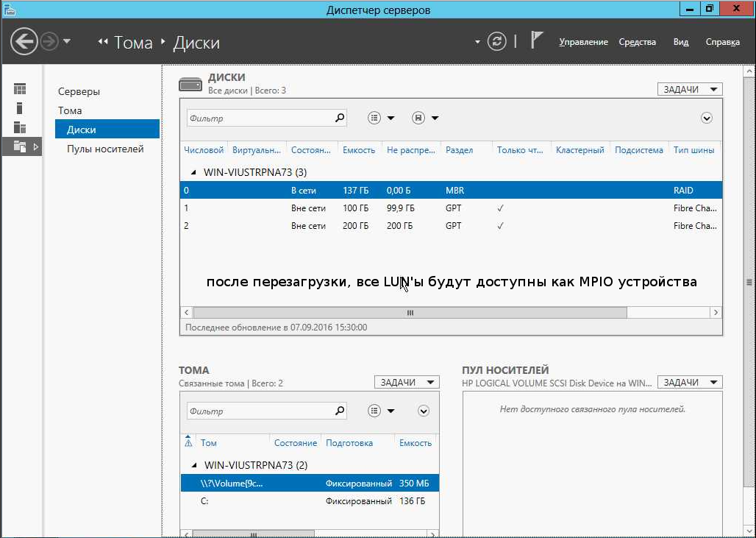Sort volumes by Том column
The height and width of the screenshot is (538, 756).
click(209, 442)
